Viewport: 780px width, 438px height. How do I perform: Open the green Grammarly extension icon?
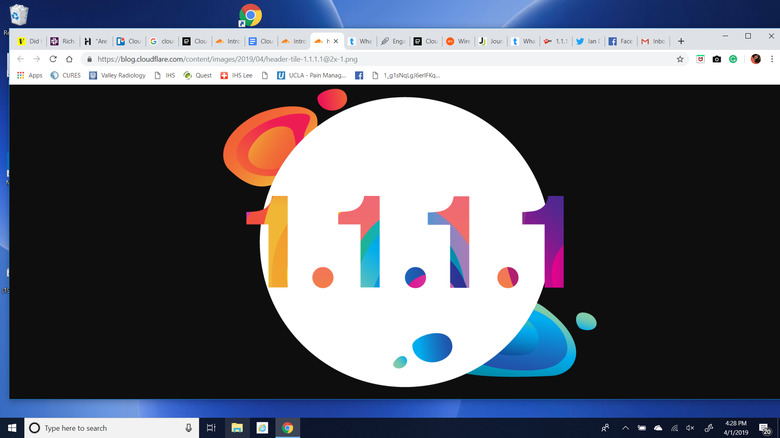point(733,59)
